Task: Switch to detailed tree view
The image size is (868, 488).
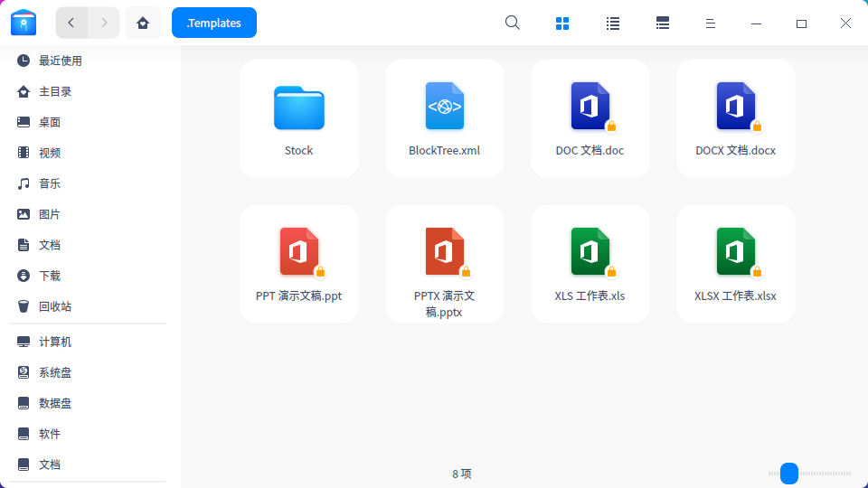Action: click(x=663, y=23)
